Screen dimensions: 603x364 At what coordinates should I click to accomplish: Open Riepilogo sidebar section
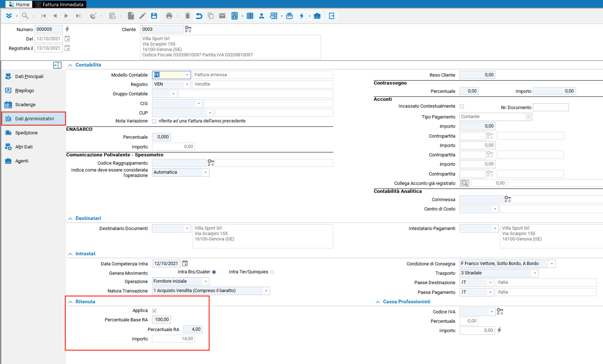tap(34, 91)
